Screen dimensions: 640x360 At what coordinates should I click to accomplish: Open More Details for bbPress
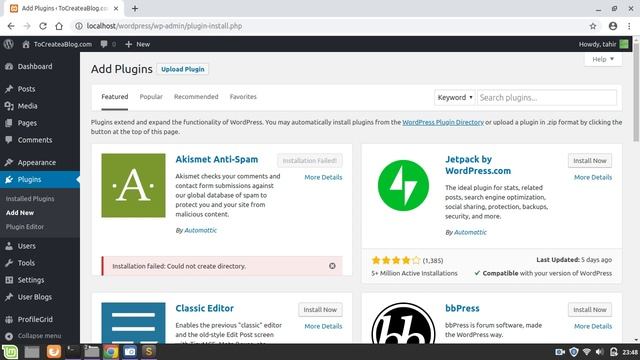[593, 327]
